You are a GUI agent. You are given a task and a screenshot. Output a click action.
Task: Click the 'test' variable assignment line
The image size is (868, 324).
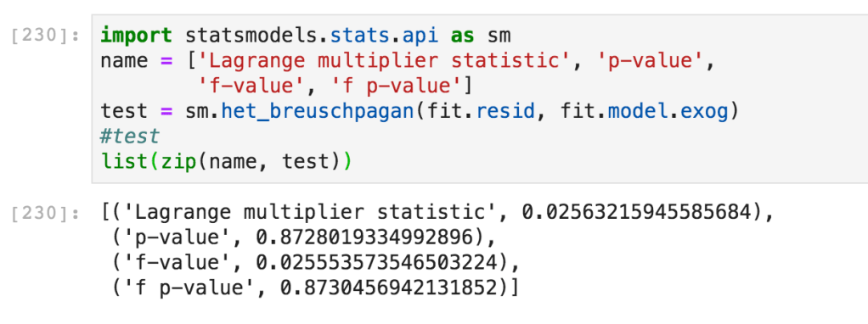click(420, 111)
